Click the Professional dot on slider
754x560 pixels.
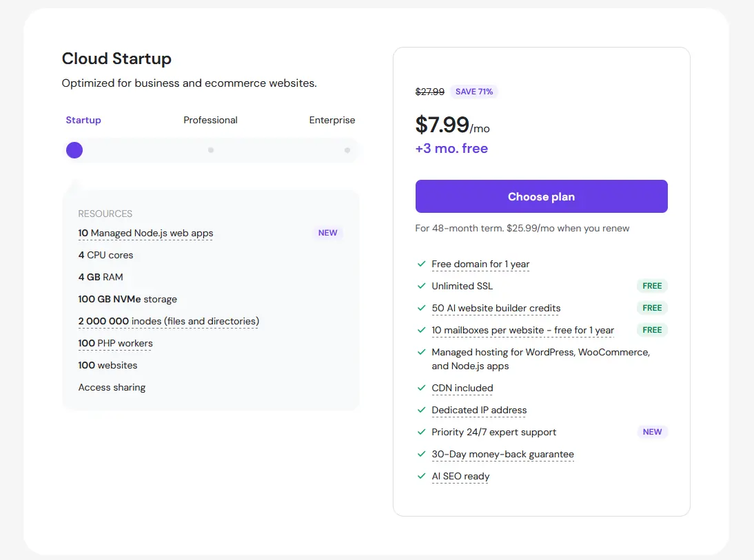click(211, 150)
